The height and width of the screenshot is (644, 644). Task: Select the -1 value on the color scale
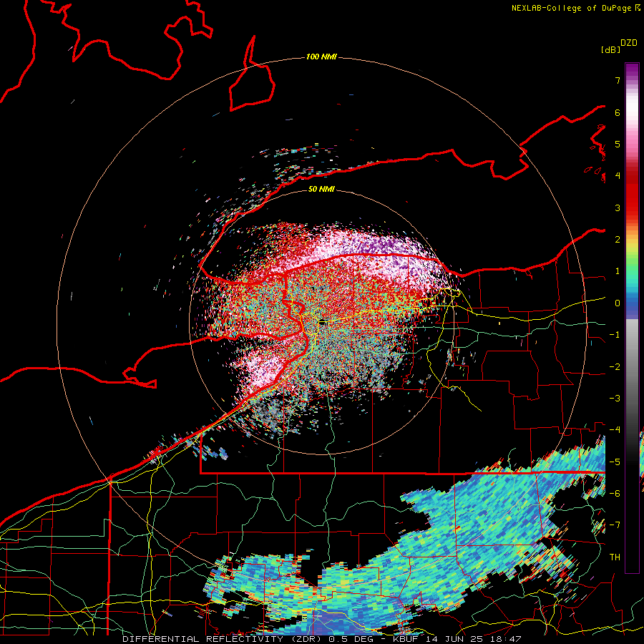[x=615, y=335]
